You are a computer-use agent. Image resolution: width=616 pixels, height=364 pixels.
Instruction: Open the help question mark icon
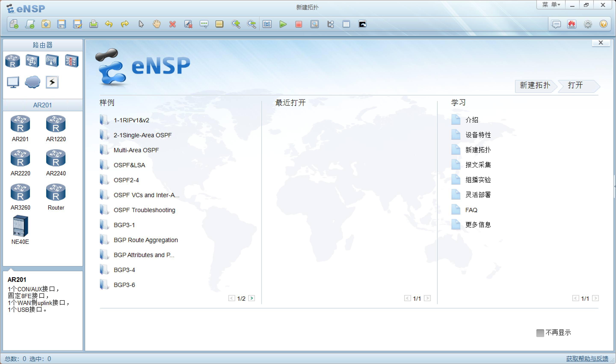[604, 24]
